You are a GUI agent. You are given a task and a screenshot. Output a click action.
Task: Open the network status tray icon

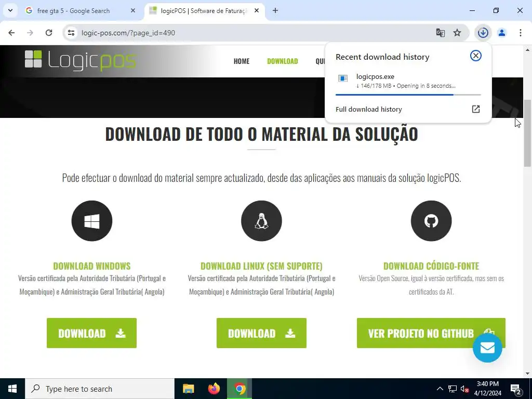point(453,389)
